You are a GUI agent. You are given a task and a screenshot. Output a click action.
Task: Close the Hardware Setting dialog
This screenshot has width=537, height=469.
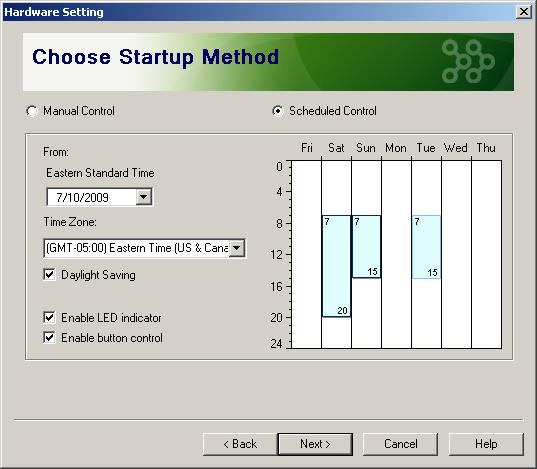pos(523,12)
